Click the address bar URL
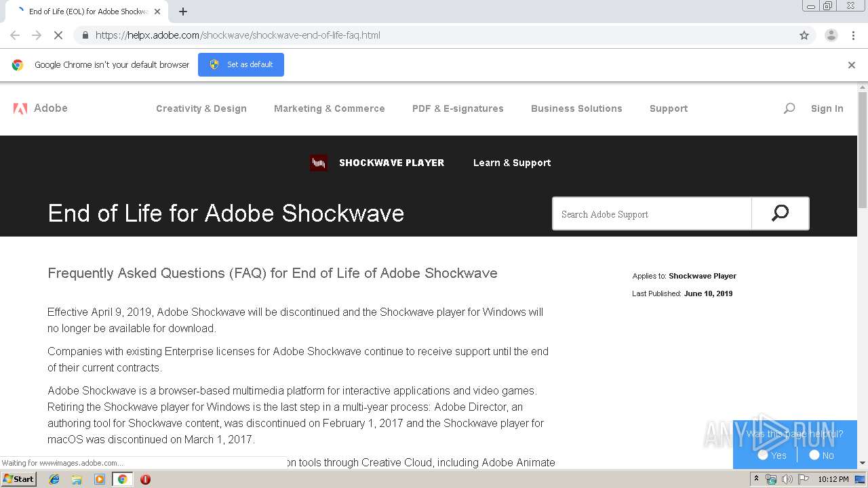 point(238,35)
